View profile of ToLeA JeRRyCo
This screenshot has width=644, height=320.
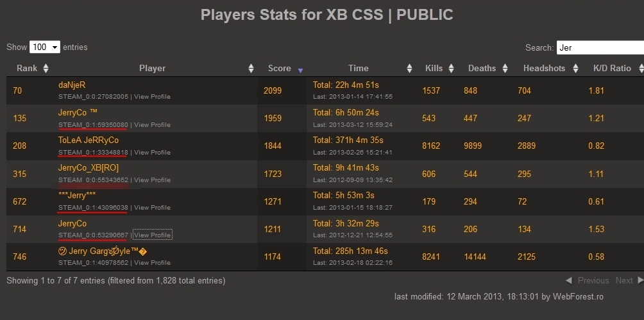tap(152, 153)
